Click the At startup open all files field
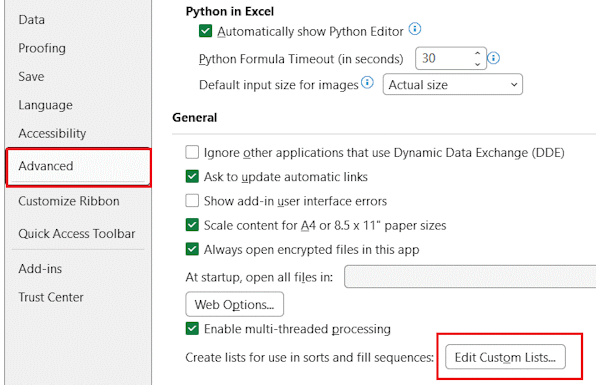 click(x=470, y=277)
